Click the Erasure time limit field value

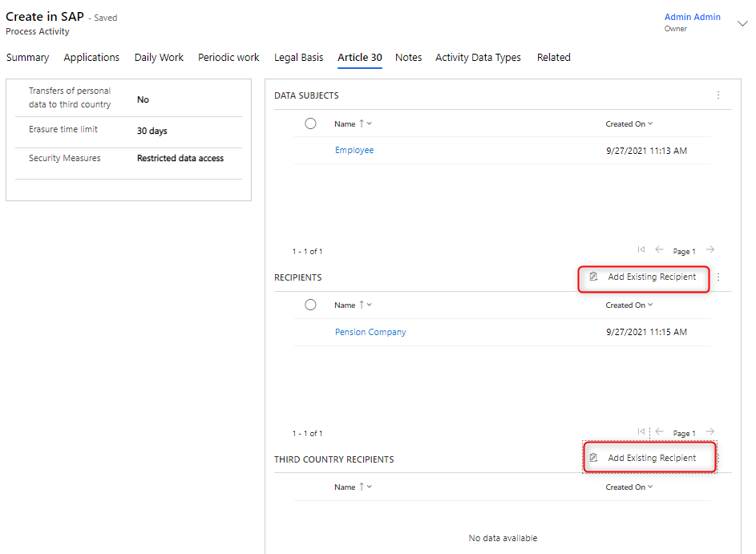coord(152,131)
